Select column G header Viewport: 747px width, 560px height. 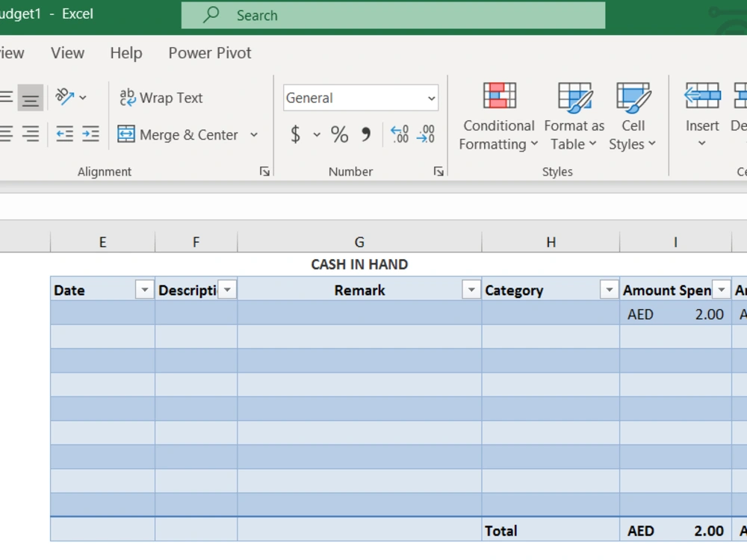[359, 242]
